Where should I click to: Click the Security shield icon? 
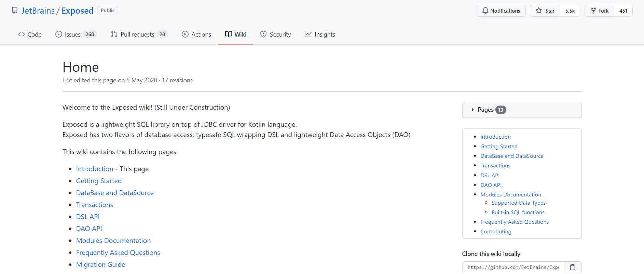click(263, 34)
